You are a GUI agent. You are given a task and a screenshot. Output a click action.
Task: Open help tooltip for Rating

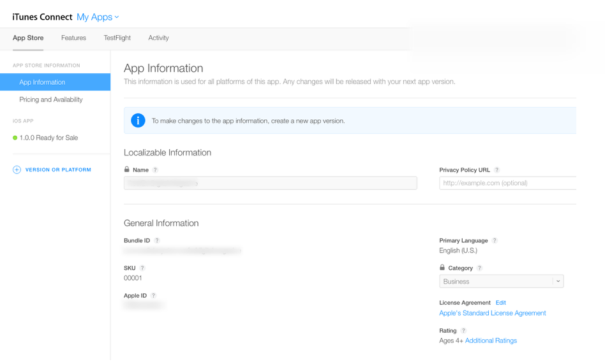(x=464, y=331)
